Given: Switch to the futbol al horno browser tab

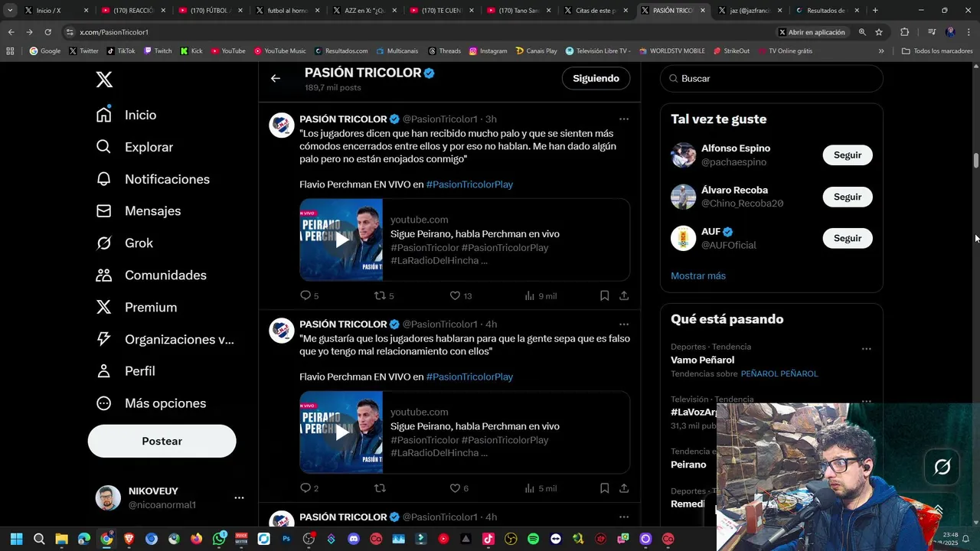Looking at the screenshot, I should (x=286, y=11).
